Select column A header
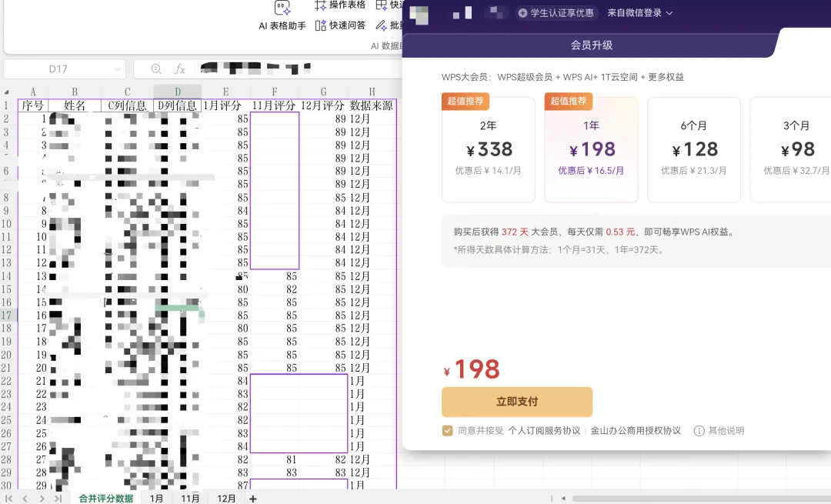831x504 pixels. [32, 92]
